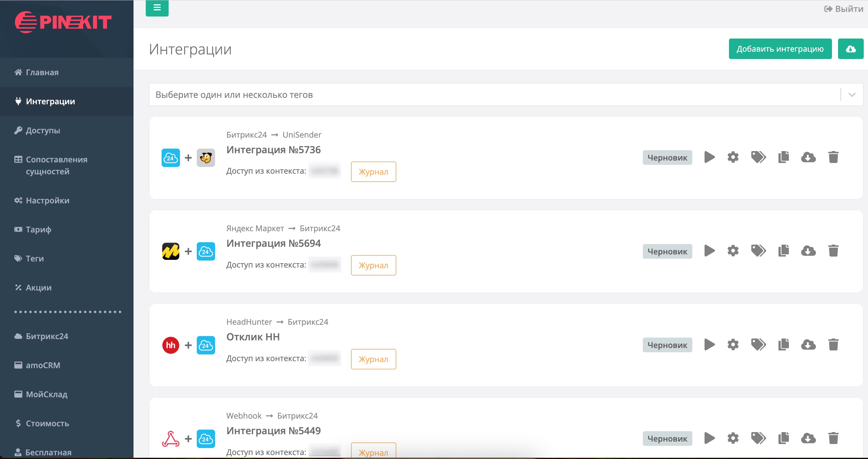Open Тариф section in sidebar
The width and height of the screenshot is (868, 459).
(38, 230)
